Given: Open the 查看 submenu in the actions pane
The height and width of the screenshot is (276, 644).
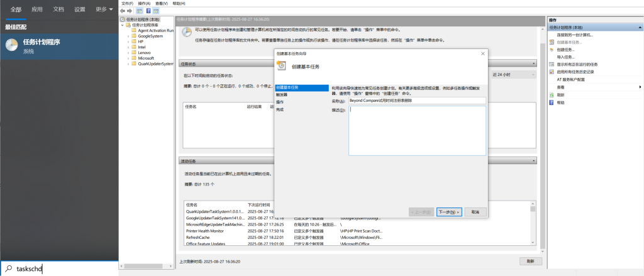Looking at the screenshot, I should tap(595, 87).
